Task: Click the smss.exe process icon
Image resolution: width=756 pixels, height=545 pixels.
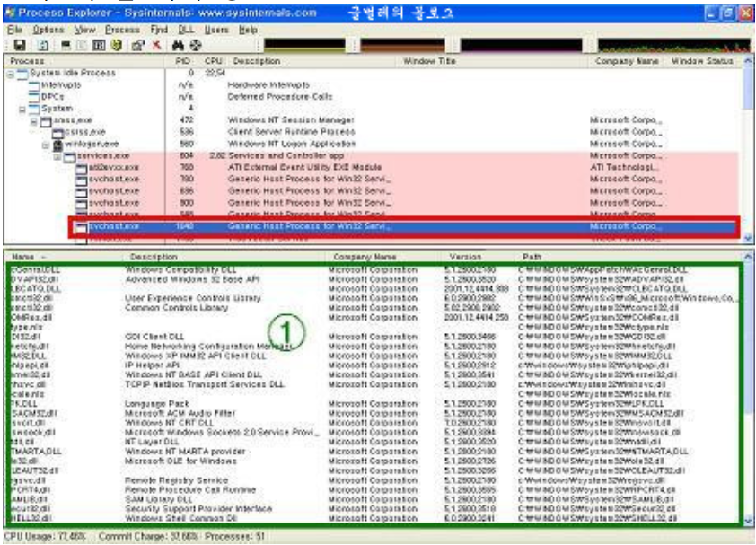Action: click(x=46, y=121)
